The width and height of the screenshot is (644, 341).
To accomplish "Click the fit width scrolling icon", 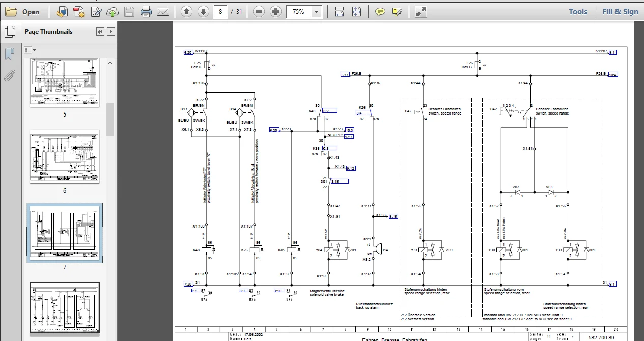I will tap(340, 11).
